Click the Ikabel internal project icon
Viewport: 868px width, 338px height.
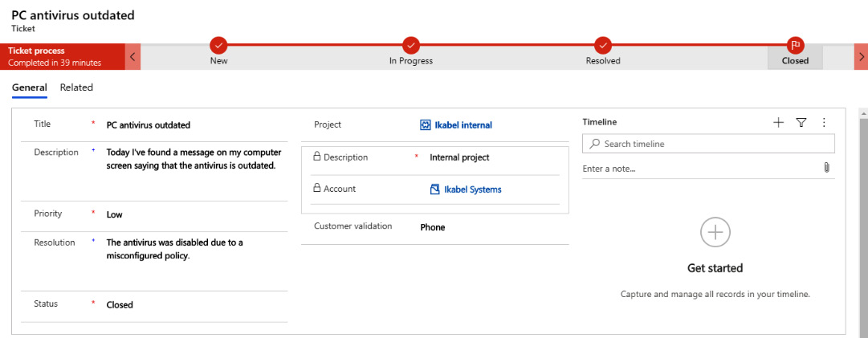click(425, 125)
